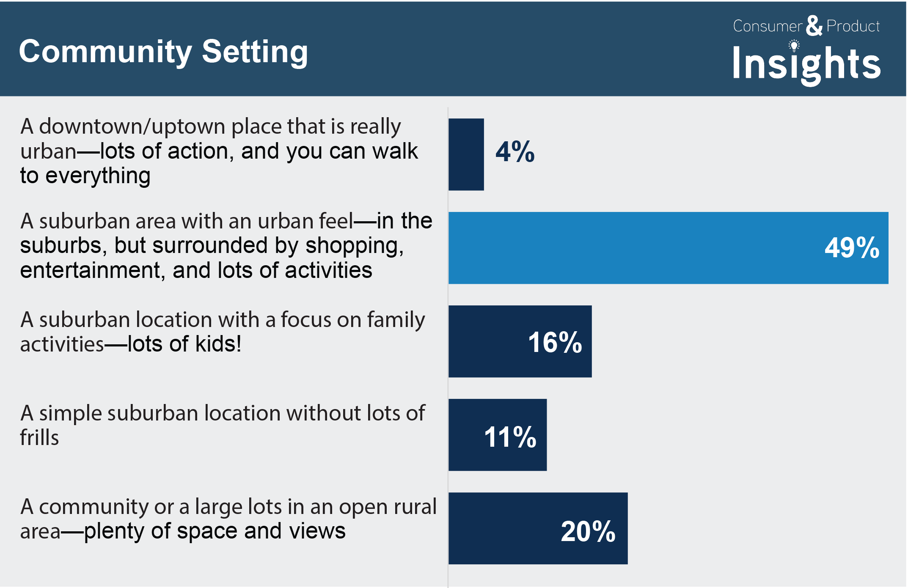Click the lightbulb icon above Insights
Image resolution: width=908 pixels, height=588 pixels.
794,45
